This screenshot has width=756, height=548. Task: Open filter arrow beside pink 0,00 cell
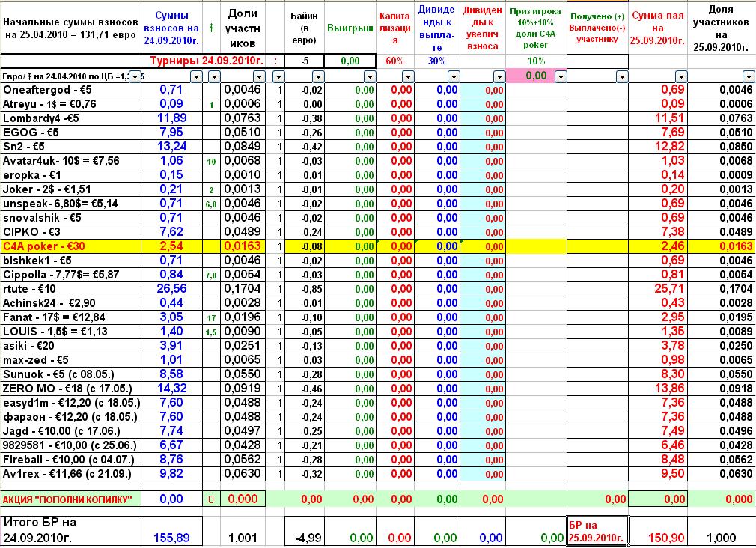[x=561, y=76]
